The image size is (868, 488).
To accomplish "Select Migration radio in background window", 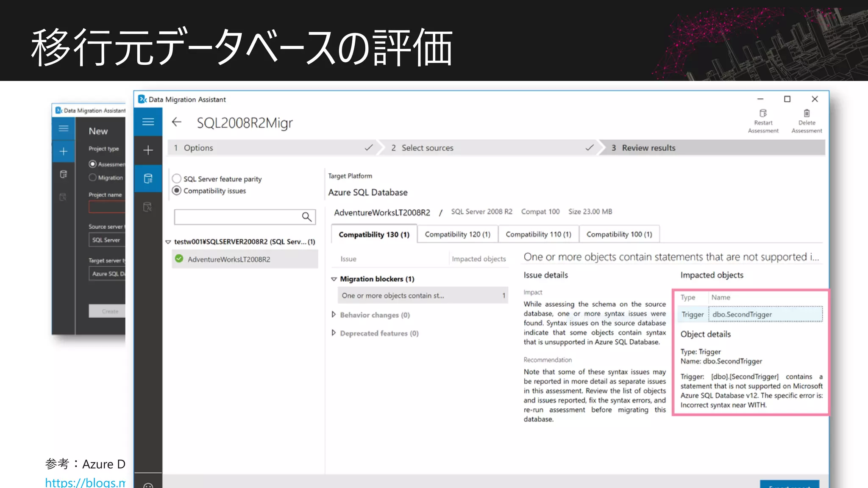I will click(x=92, y=177).
